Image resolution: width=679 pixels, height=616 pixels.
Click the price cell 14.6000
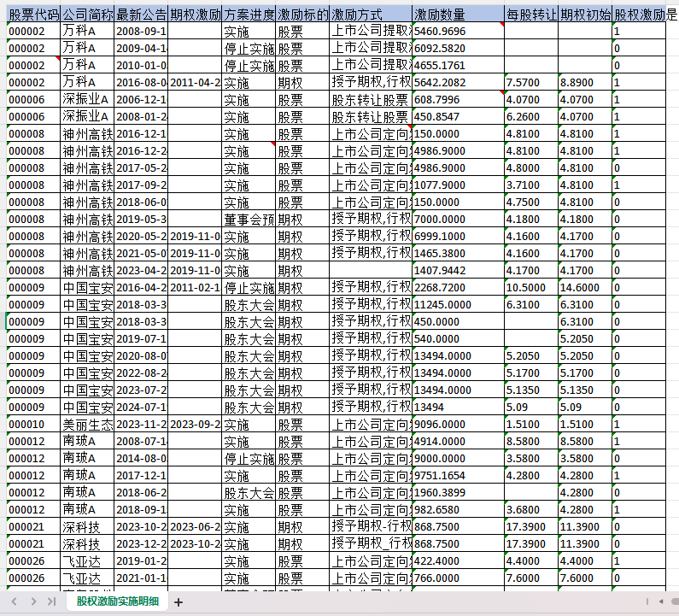[585, 288]
